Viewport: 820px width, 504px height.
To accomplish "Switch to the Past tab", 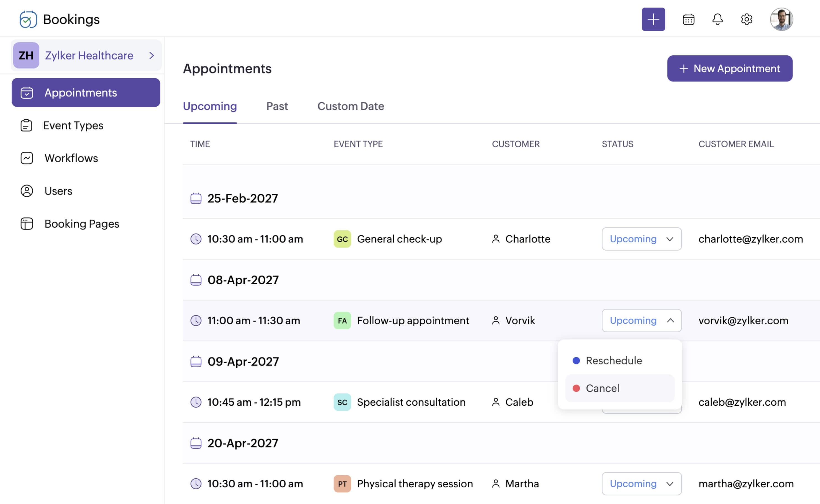I will 277,106.
